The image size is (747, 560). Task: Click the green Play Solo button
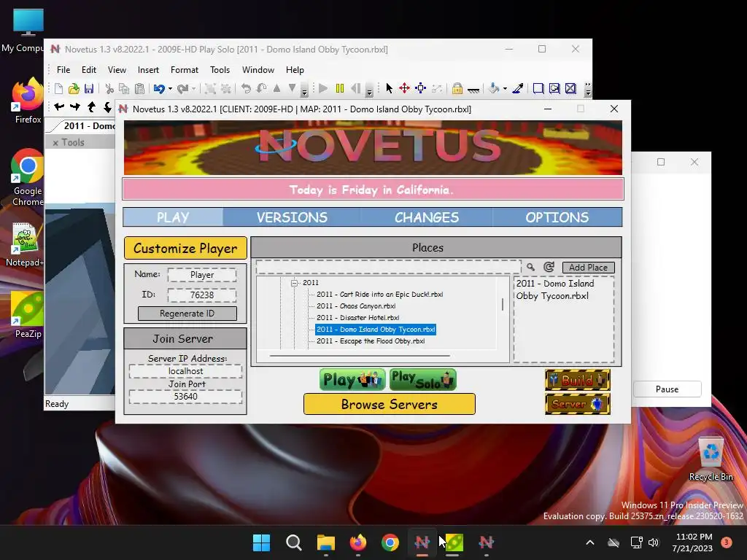[422, 379]
